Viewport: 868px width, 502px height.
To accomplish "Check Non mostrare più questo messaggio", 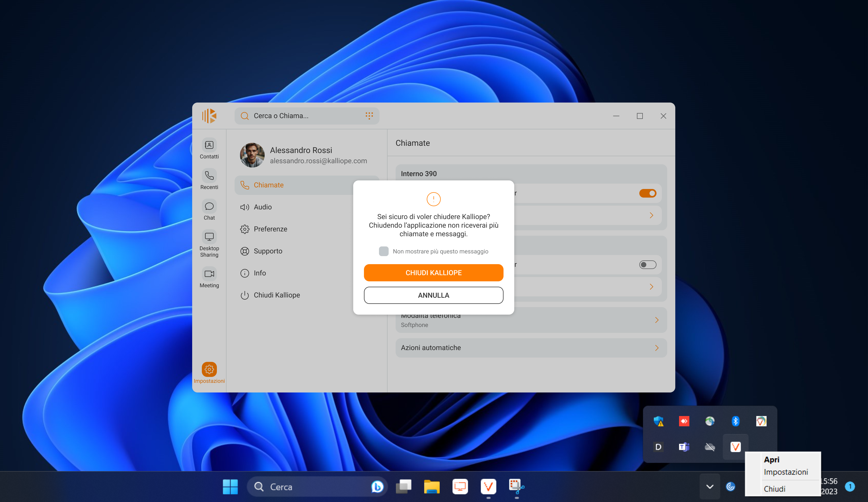I will coord(384,251).
